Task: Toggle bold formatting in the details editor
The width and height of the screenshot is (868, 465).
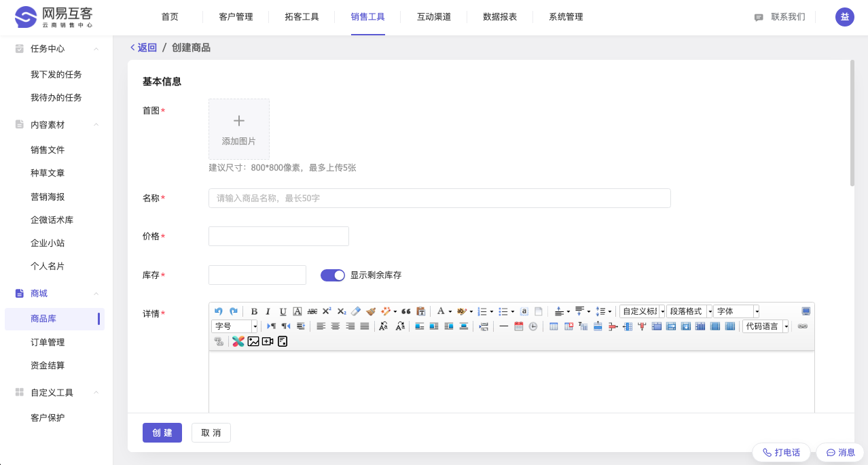Action: click(254, 311)
